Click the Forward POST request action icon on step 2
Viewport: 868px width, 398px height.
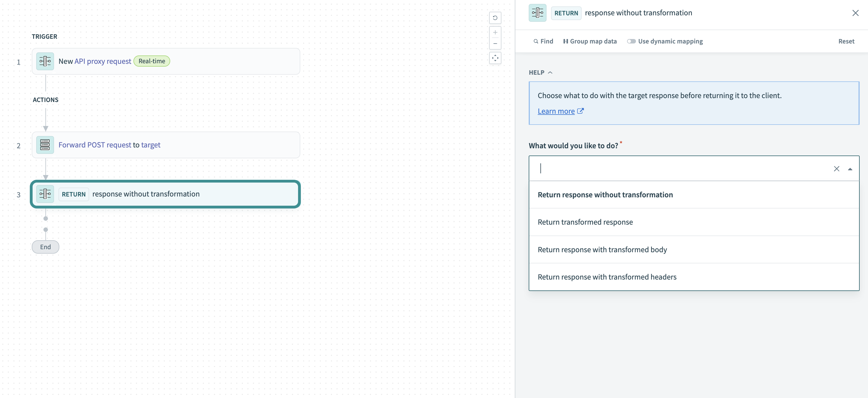click(45, 145)
